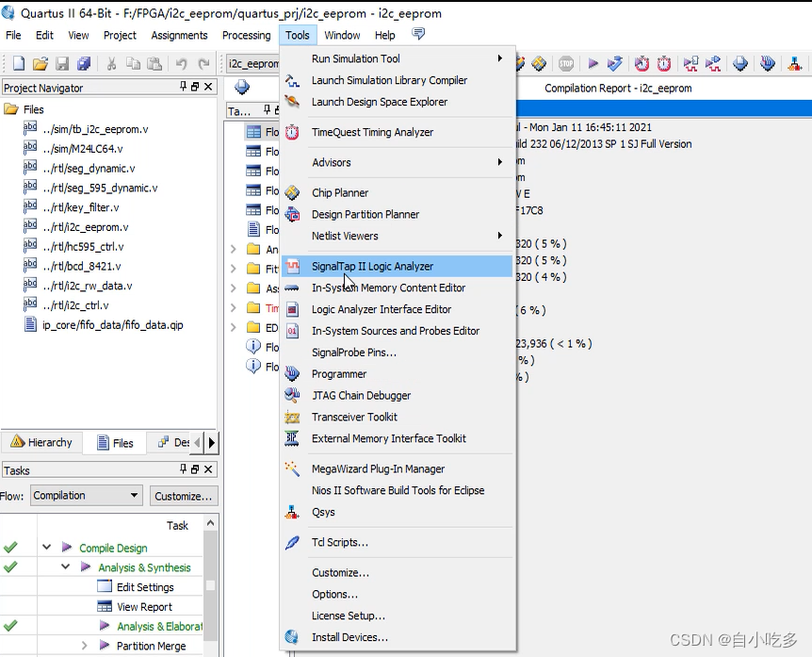
Task: Switch to the Hierarchy tab
Action: tap(41, 442)
